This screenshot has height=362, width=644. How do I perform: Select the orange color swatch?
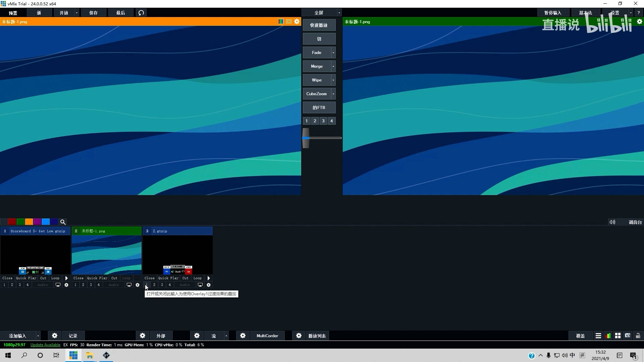pyautogui.click(x=29, y=222)
